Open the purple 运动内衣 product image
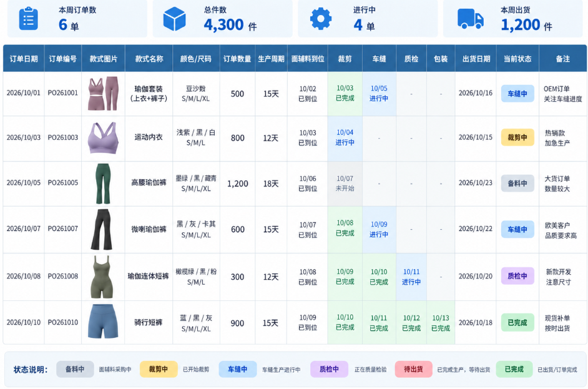The height and width of the screenshot is (389, 588). coord(103,137)
